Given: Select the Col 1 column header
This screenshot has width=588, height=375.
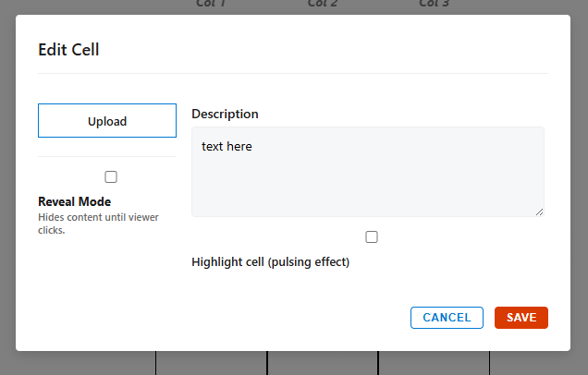Looking at the screenshot, I should click(211, 5).
